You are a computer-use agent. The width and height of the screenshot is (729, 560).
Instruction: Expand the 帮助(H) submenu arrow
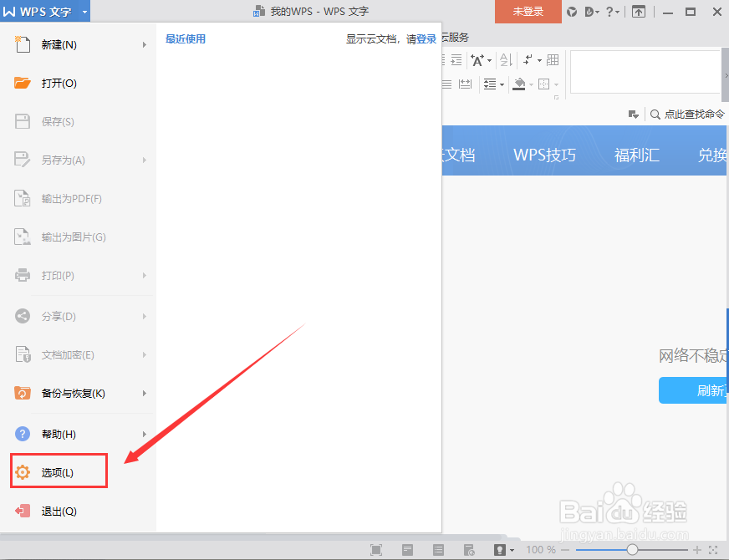pyautogui.click(x=145, y=434)
